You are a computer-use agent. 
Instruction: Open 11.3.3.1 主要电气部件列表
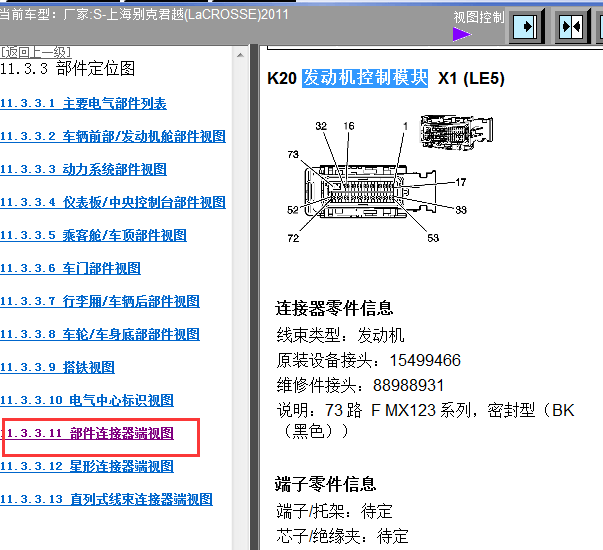(x=83, y=103)
